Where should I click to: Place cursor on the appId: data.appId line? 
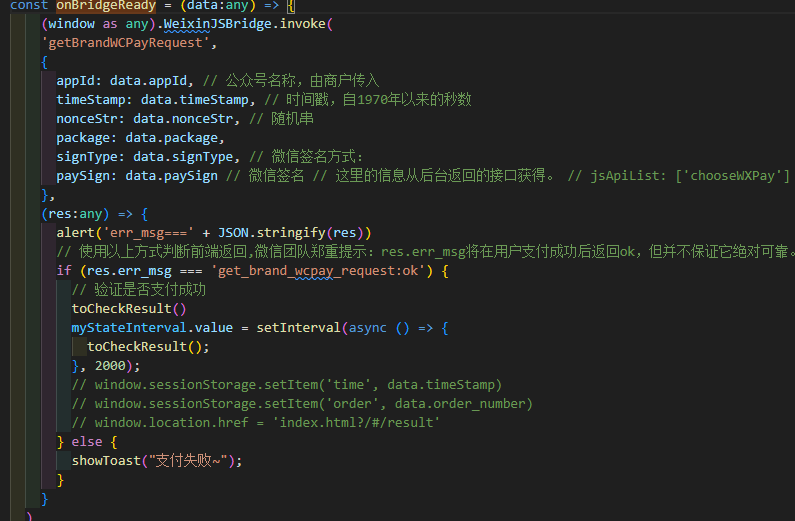click(125, 81)
